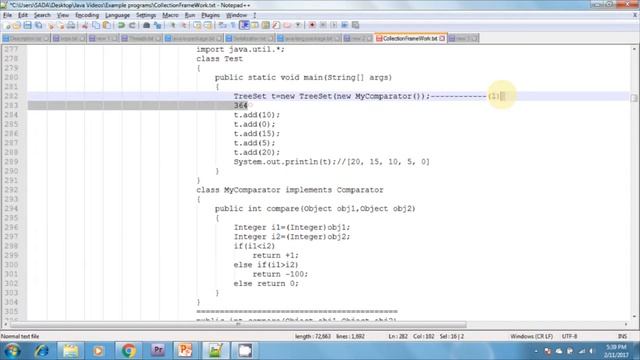This screenshot has width=640, height=360.
Task: Click the Redo toolbar icon
Action: pyautogui.click(x=132, y=25)
